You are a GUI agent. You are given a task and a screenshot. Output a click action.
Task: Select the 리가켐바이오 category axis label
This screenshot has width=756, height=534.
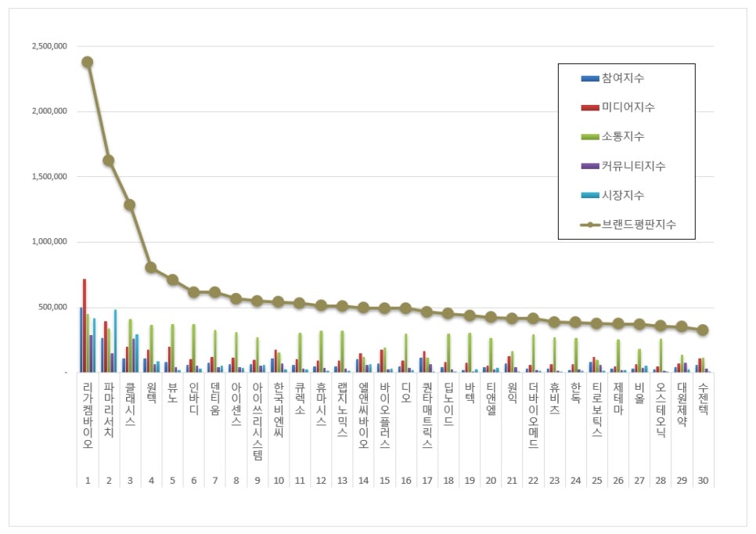click(87, 415)
